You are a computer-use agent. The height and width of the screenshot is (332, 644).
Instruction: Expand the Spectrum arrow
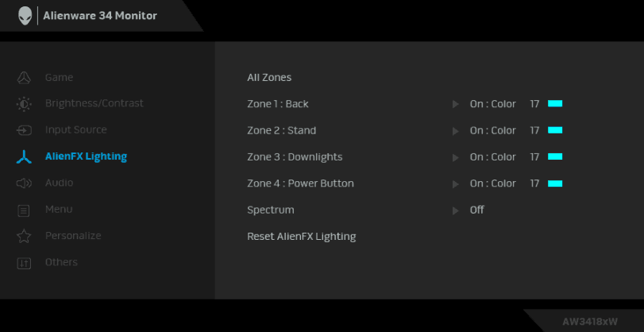(455, 210)
